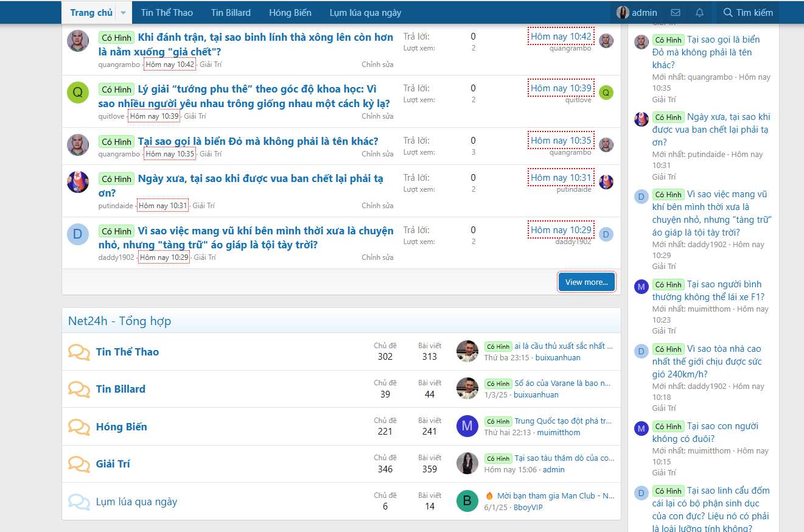This screenshot has height=532, width=804.
Task: Click the Hóng Biến forum bubble icon
Action: [x=79, y=427]
